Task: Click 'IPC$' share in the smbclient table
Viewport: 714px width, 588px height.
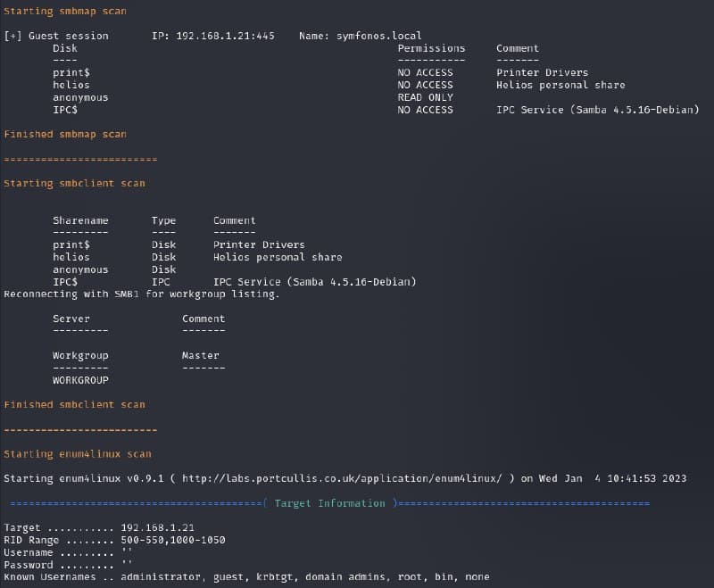Action: click(x=65, y=282)
